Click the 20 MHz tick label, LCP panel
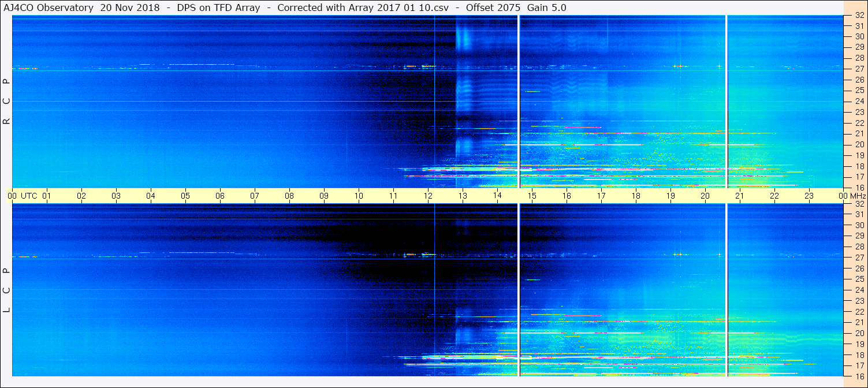 pos(859,333)
